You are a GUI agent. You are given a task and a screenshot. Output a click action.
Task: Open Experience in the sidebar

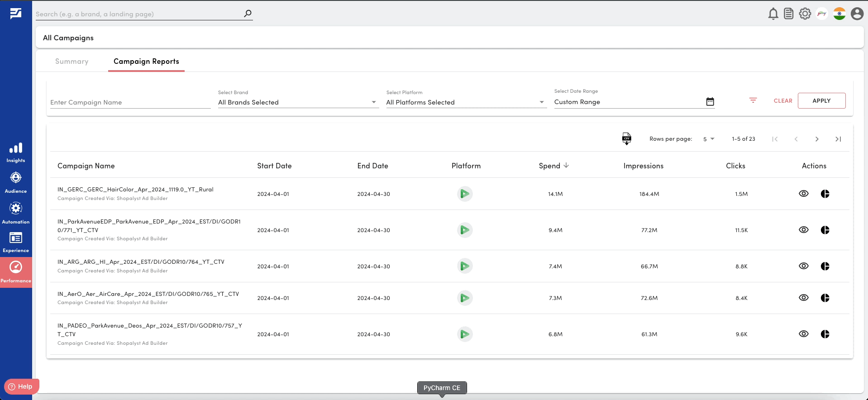pos(16,242)
